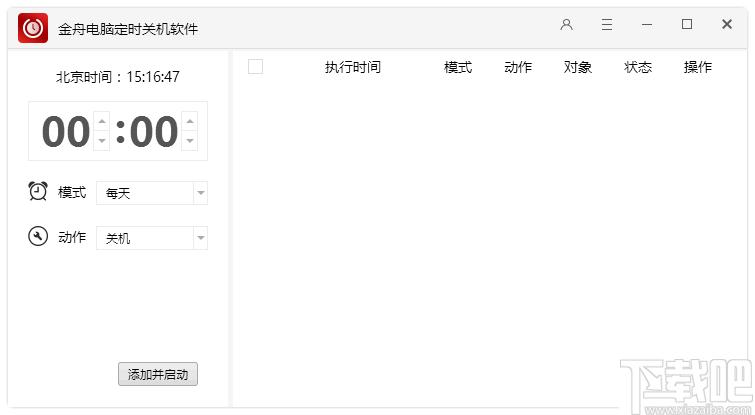Image resolution: width=755 pixels, height=415 pixels.
Task: Select the minutes field showing 00
Action: 154,131
